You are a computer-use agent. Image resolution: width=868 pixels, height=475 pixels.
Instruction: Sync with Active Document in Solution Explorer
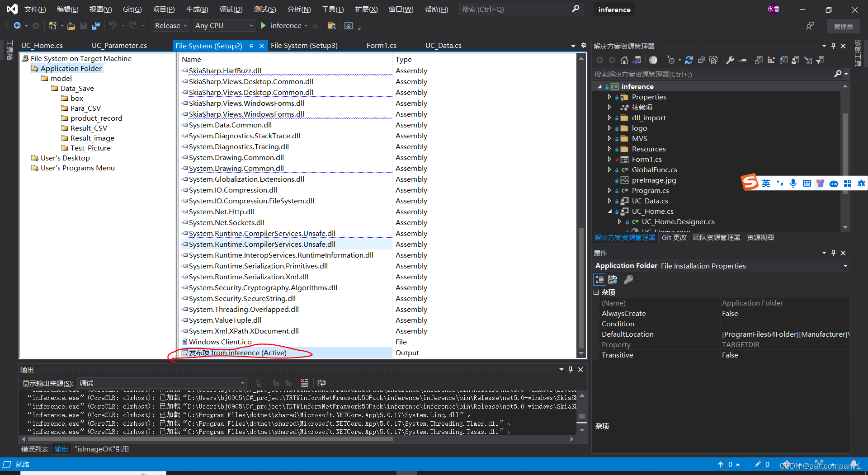689,60
